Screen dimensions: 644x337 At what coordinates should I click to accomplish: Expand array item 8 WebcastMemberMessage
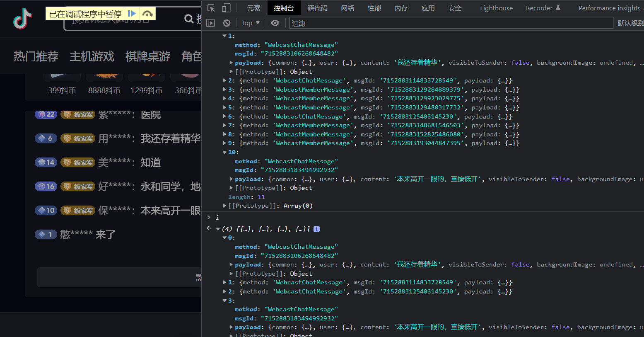pos(224,134)
